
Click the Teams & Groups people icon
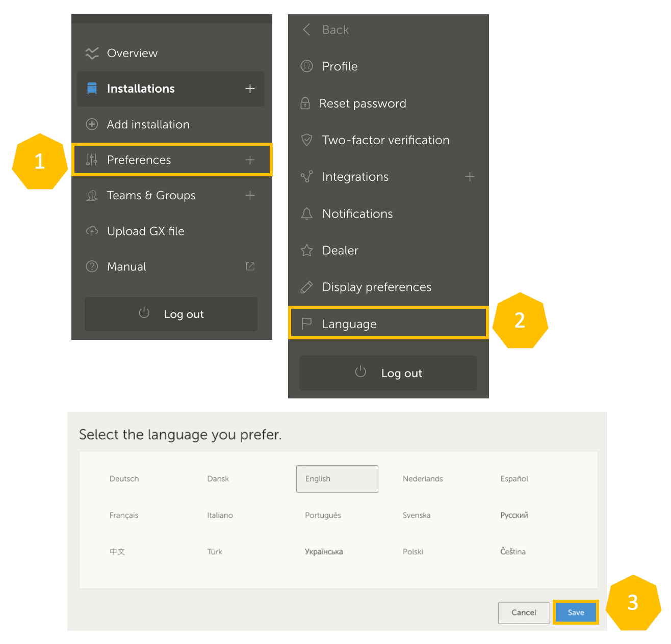(x=92, y=195)
